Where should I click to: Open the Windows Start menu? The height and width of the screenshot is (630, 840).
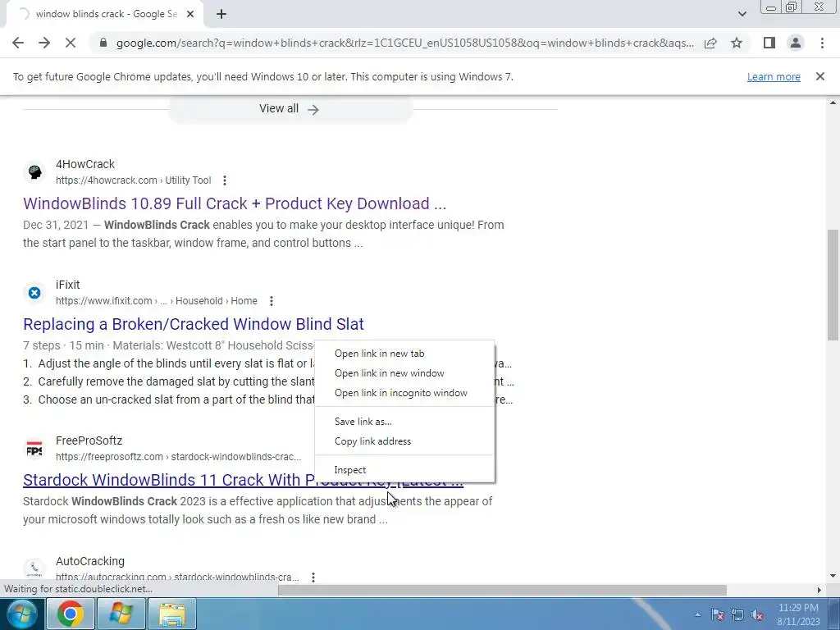[21, 614]
